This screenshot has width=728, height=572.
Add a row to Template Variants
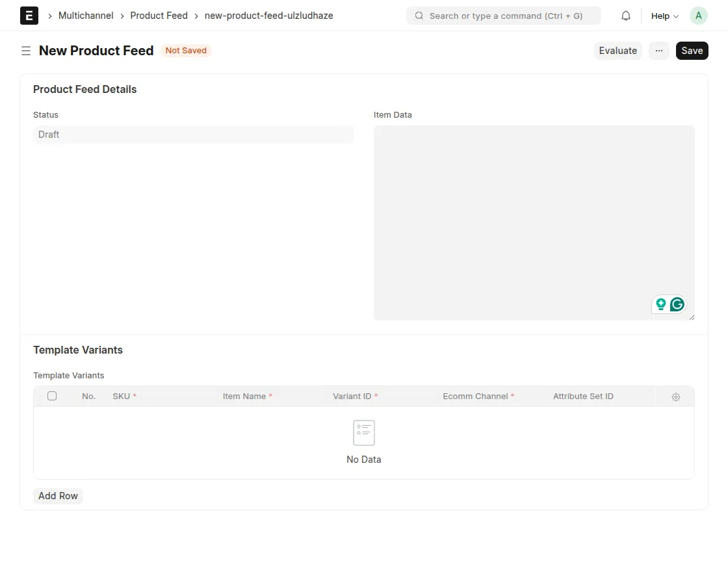pyautogui.click(x=58, y=496)
